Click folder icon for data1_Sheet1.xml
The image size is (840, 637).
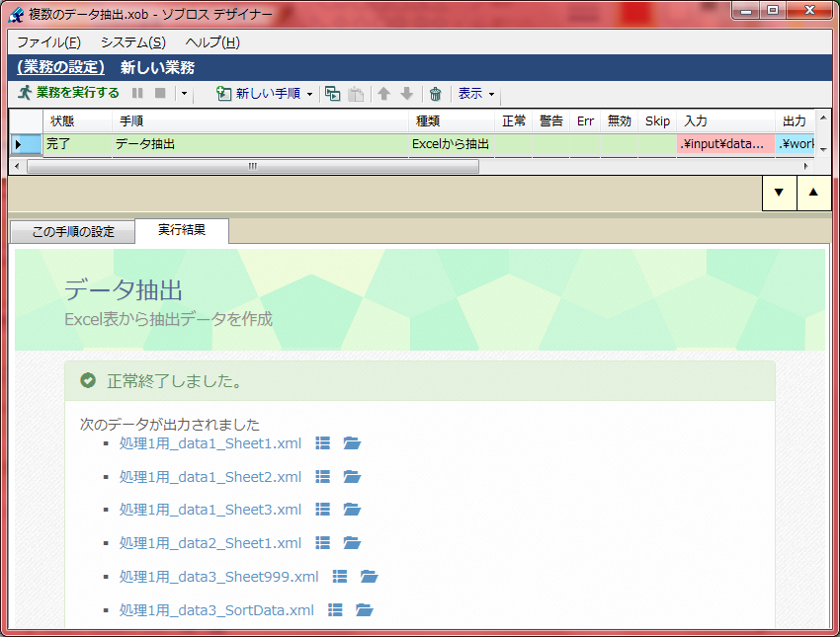pyautogui.click(x=352, y=443)
